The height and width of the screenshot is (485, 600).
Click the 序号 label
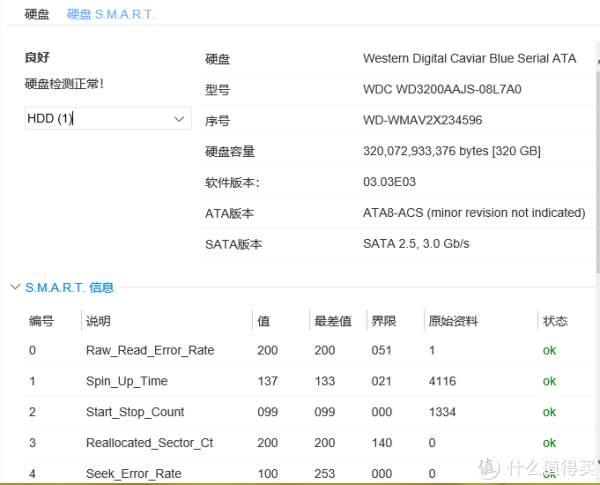pyautogui.click(x=217, y=121)
